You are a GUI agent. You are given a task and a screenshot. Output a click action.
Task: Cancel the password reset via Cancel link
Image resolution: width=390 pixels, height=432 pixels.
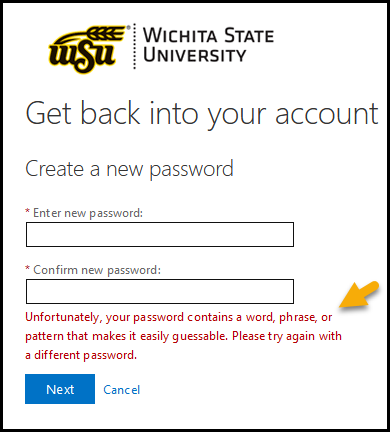tap(122, 390)
